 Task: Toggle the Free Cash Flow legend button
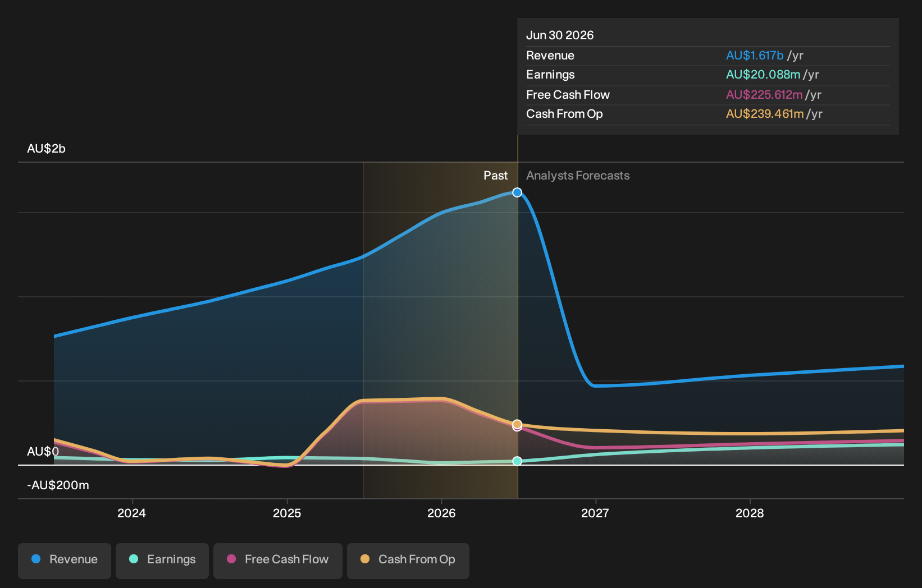pos(278,561)
